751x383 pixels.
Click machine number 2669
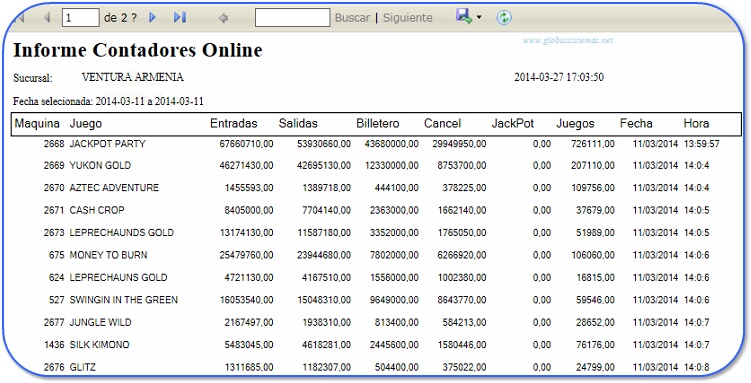pos(54,166)
